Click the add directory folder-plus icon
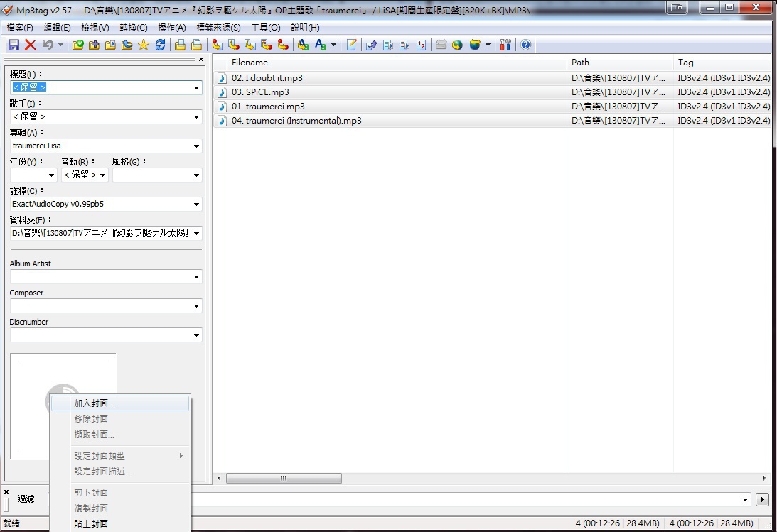Viewport: 777px width, 532px height. (x=94, y=45)
